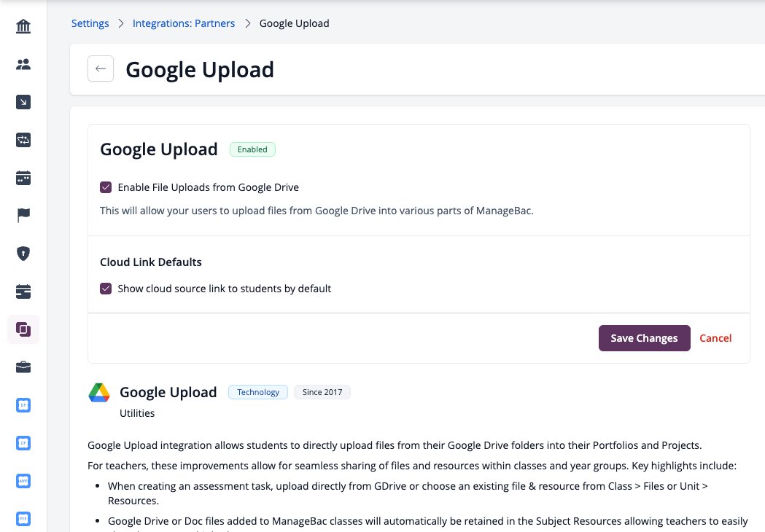Click the Since 2017 badge
The height and width of the screenshot is (532, 765).
click(322, 392)
